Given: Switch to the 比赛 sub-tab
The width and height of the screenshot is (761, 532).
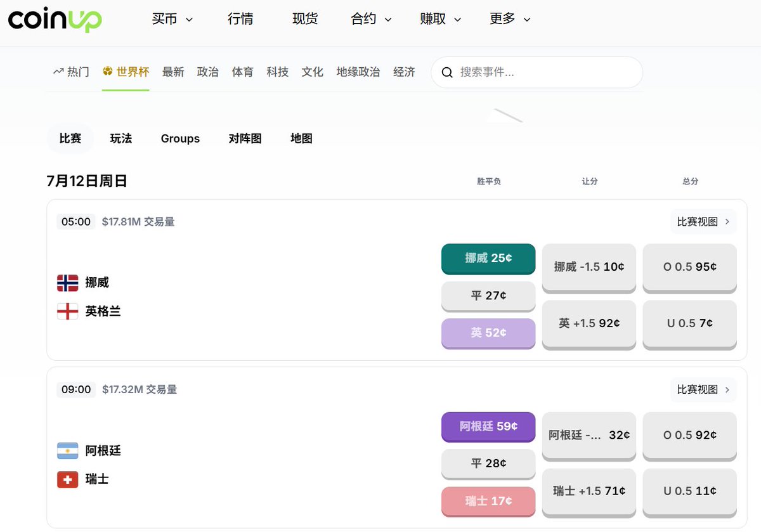Looking at the screenshot, I should [x=70, y=138].
